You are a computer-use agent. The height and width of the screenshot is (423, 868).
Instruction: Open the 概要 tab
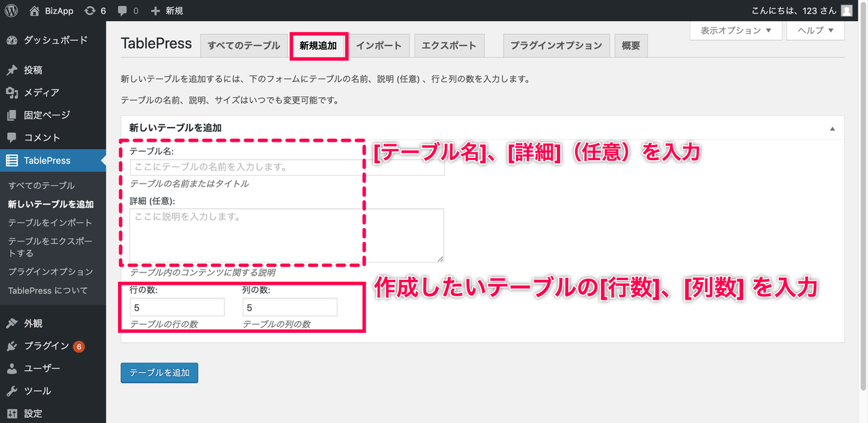coord(631,45)
